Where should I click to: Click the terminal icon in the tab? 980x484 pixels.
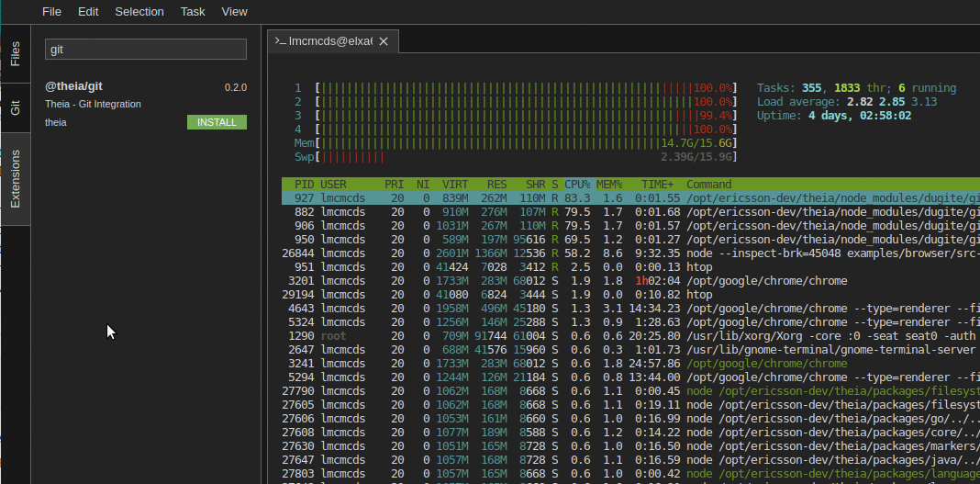[x=281, y=41]
